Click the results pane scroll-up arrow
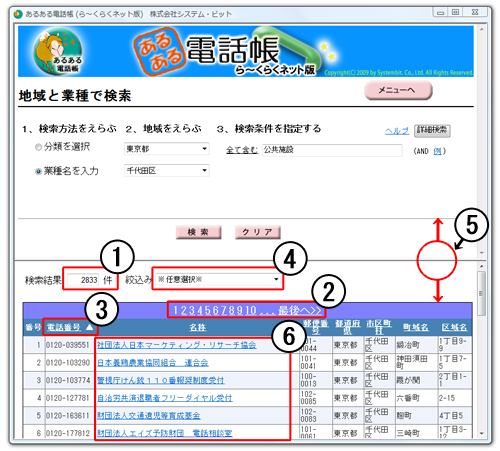500x451 pixels. pos(481,266)
